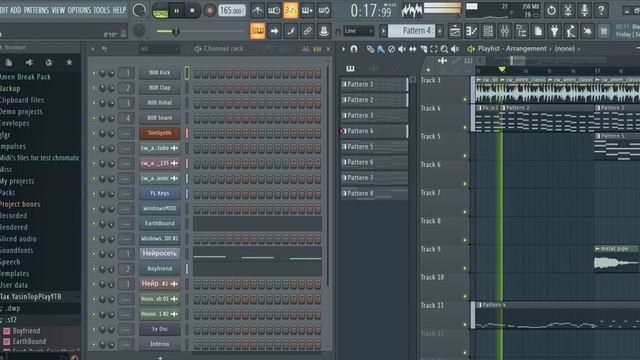Select the 3x Osc channel button
Viewport: 640px width, 360px height.
(x=160, y=329)
